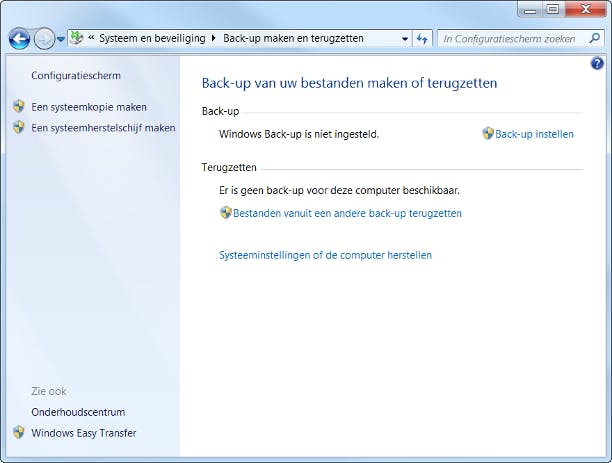Click shield icon beside Bestanden vanuit een andere back-up

coord(226,212)
